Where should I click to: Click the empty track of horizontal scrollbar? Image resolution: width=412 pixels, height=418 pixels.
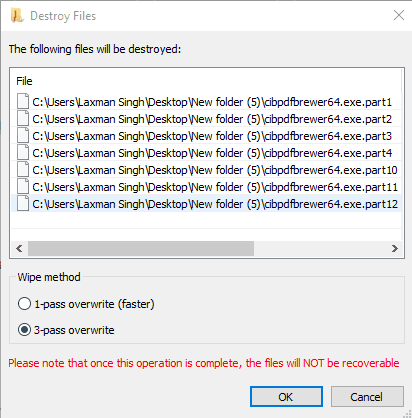(320, 248)
